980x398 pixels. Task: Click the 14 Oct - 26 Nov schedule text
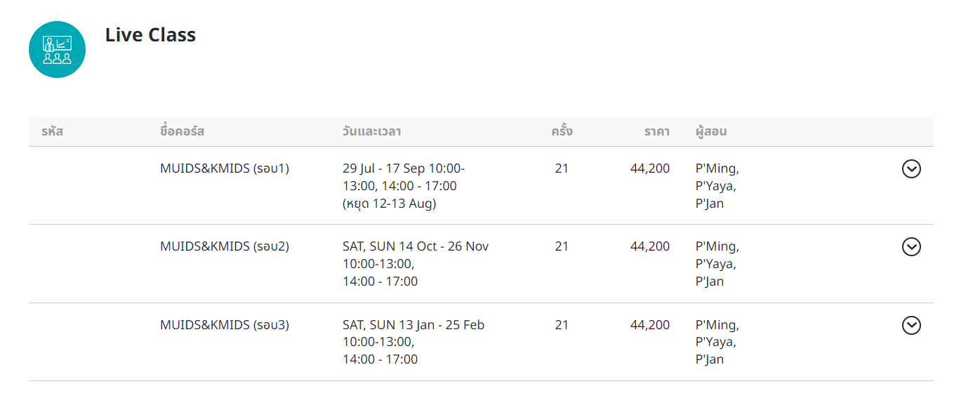pos(416,264)
